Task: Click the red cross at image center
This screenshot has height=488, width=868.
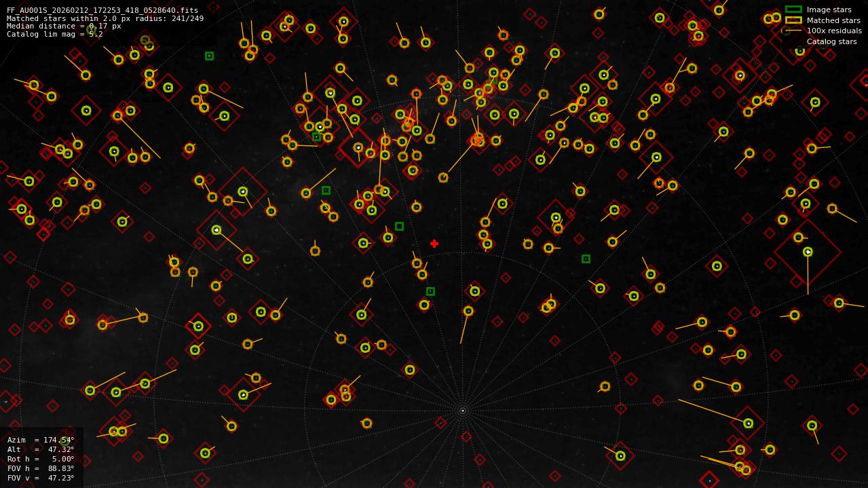Action: [x=434, y=244]
